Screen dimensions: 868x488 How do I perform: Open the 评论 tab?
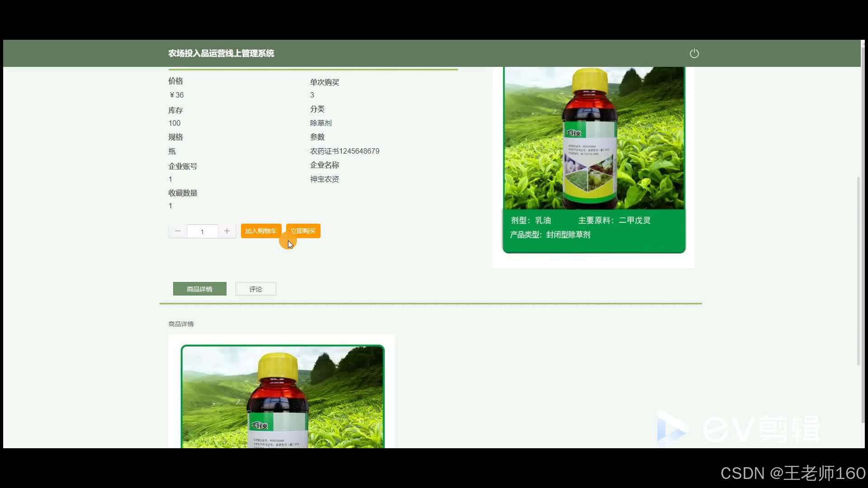(255, 289)
